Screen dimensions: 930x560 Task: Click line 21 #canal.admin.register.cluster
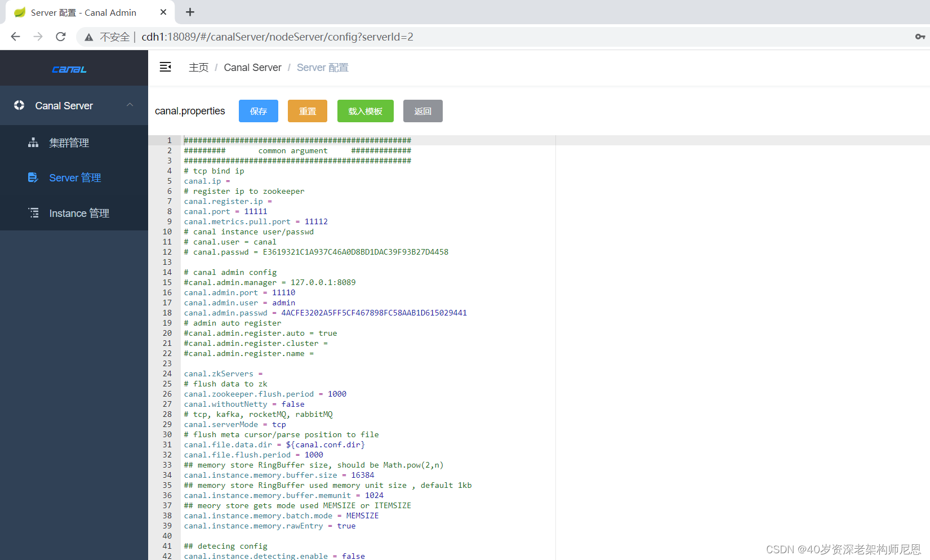click(x=256, y=343)
